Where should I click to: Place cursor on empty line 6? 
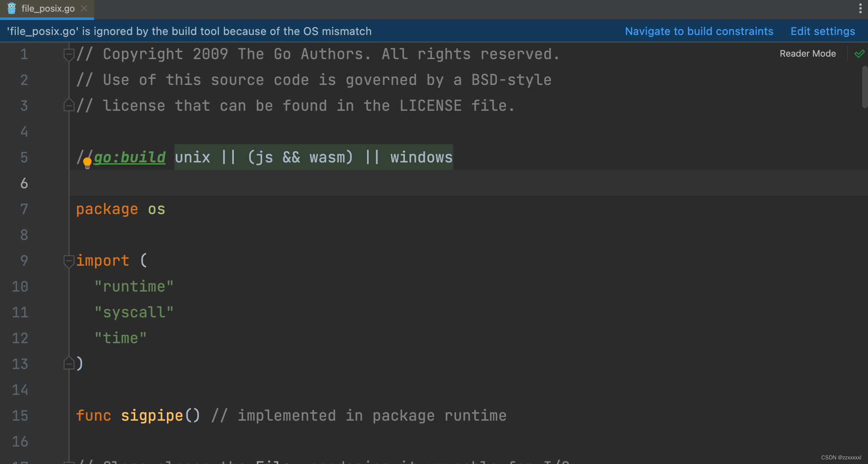pyautogui.click(x=469, y=183)
